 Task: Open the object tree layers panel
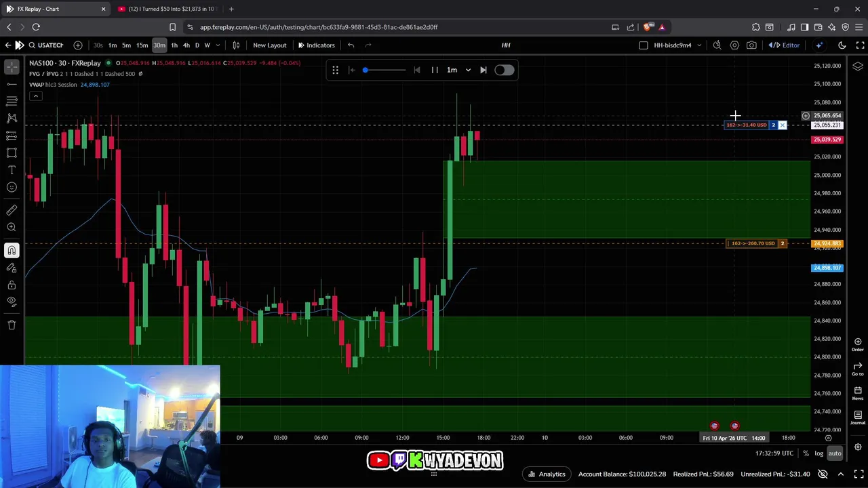coord(858,66)
